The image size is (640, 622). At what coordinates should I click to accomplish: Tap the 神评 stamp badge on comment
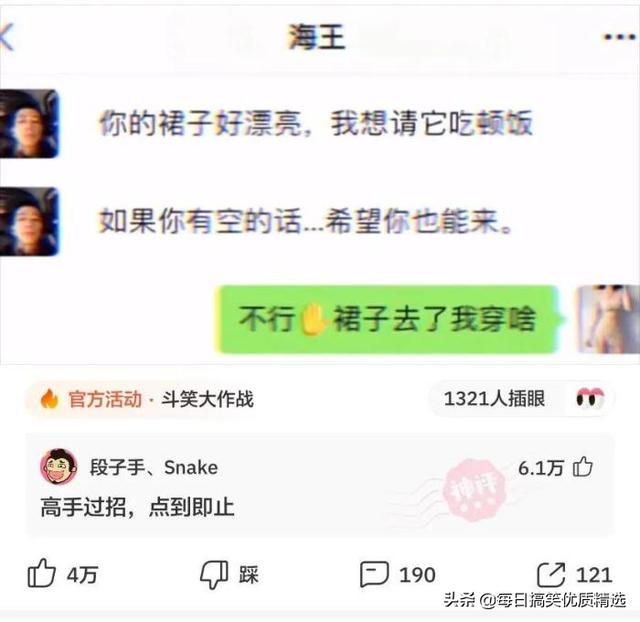coord(474,489)
